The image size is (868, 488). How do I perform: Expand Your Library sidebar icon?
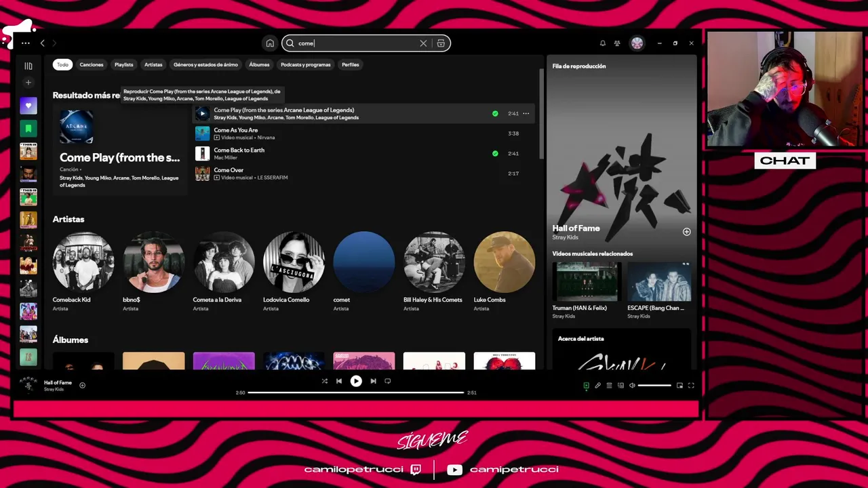click(x=28, y=66)
